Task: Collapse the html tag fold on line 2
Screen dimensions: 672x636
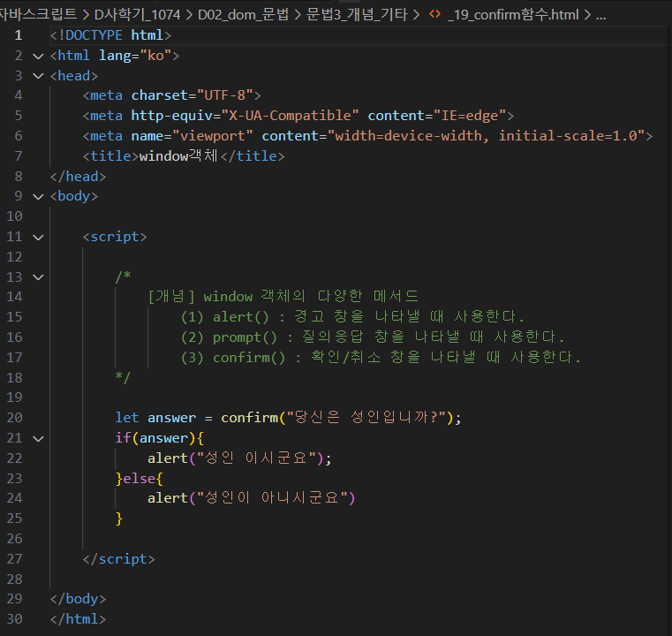Action: (x=38, y=57)
